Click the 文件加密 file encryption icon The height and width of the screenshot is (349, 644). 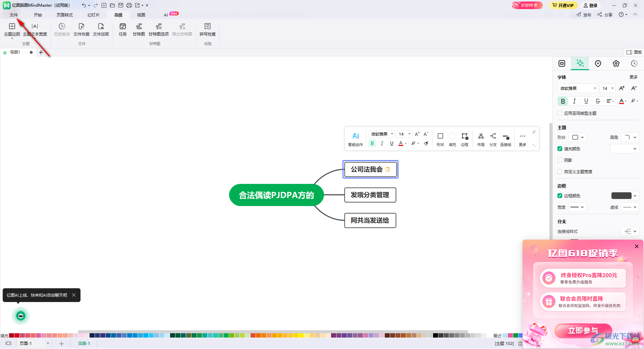click(x=101, y=29)
